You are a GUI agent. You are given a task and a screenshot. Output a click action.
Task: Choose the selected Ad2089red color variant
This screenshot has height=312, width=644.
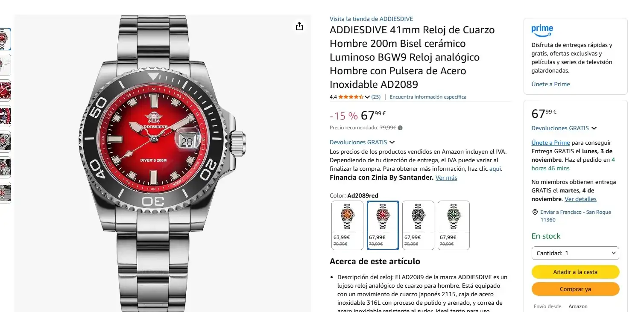coord(383,225)
